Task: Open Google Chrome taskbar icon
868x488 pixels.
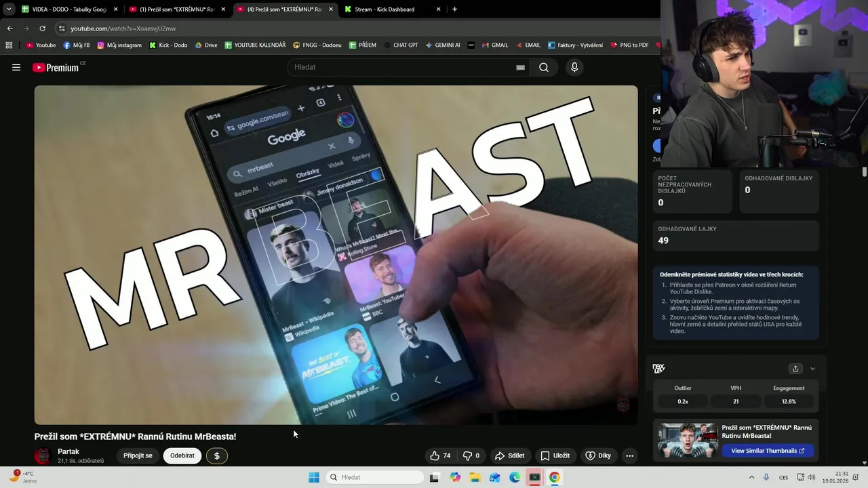Action: (x=555, y=477)
